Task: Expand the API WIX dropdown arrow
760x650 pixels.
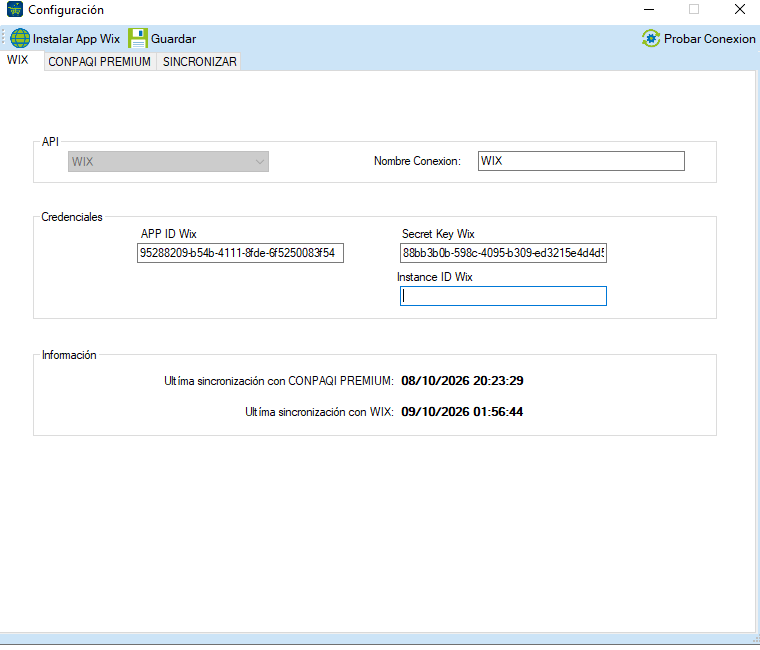Action: (x=260, y=161)
